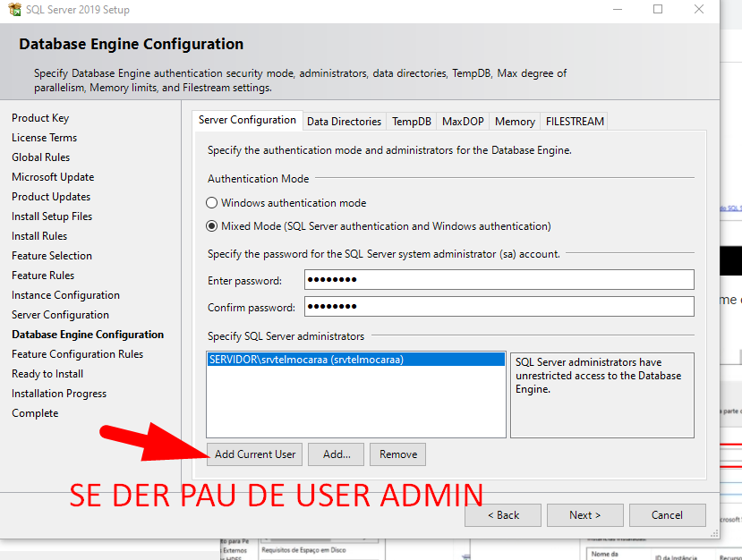Maximize the SQL Server Setup window
The width and height of the screenshot is (742, 560).
click(x=658, y=10)
